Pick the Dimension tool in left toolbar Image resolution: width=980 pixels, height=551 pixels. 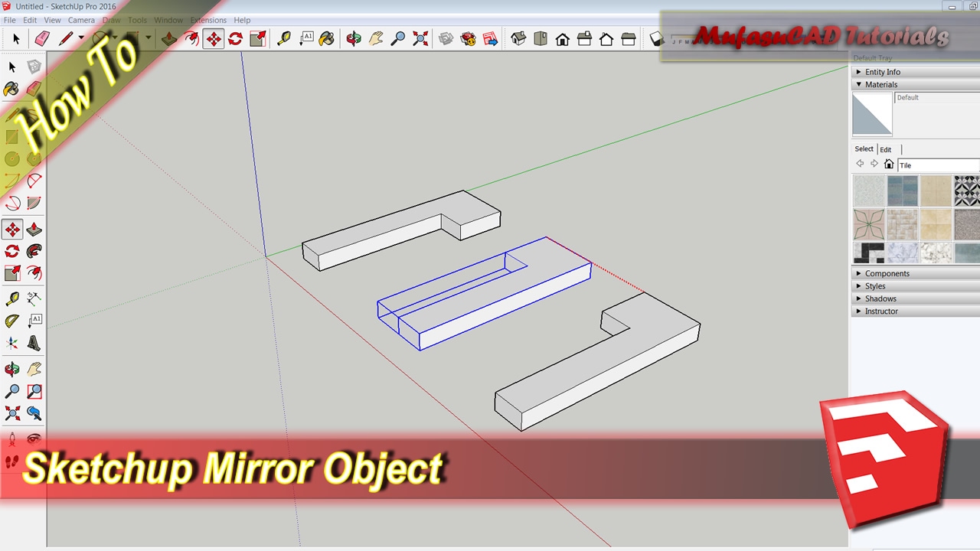click(34, 298)
